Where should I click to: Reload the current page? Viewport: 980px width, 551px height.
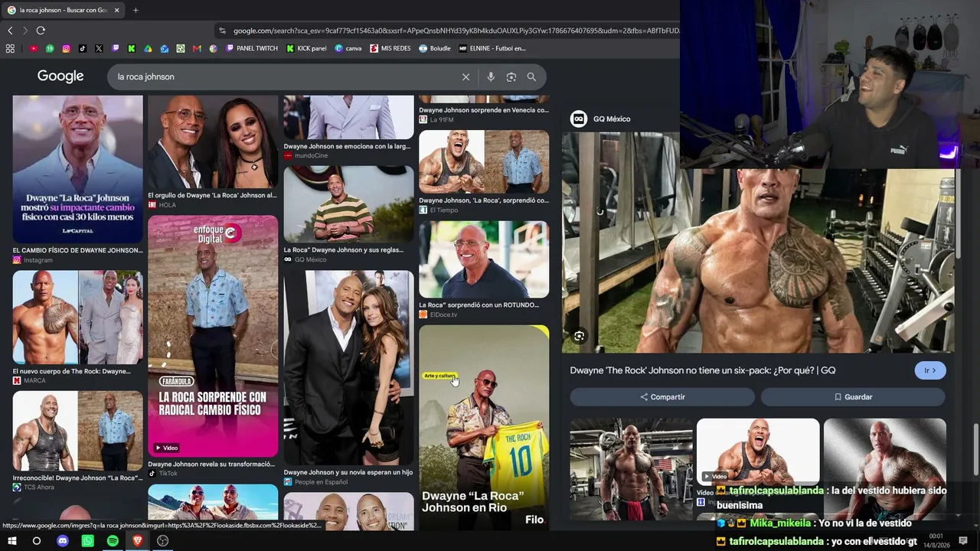pyautogui.click(x=41, y=31)
